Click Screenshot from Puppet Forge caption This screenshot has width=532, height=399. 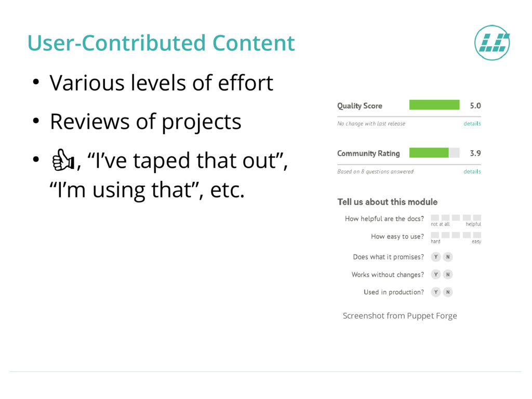[400, 316]
